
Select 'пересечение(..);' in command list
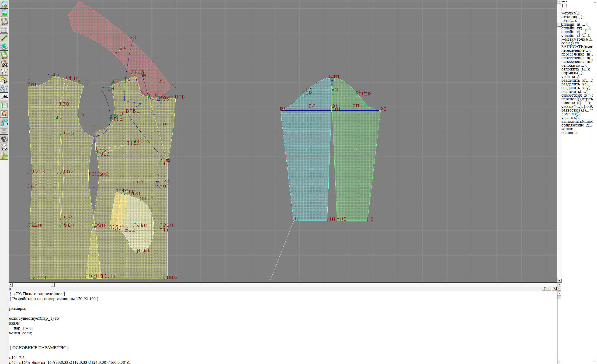(576, 51)
